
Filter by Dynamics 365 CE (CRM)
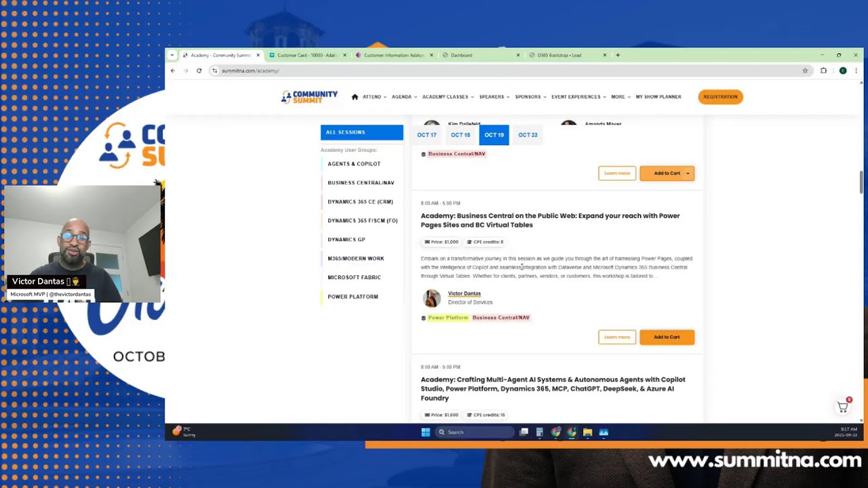pyautogui.click(x=360, y=202)
